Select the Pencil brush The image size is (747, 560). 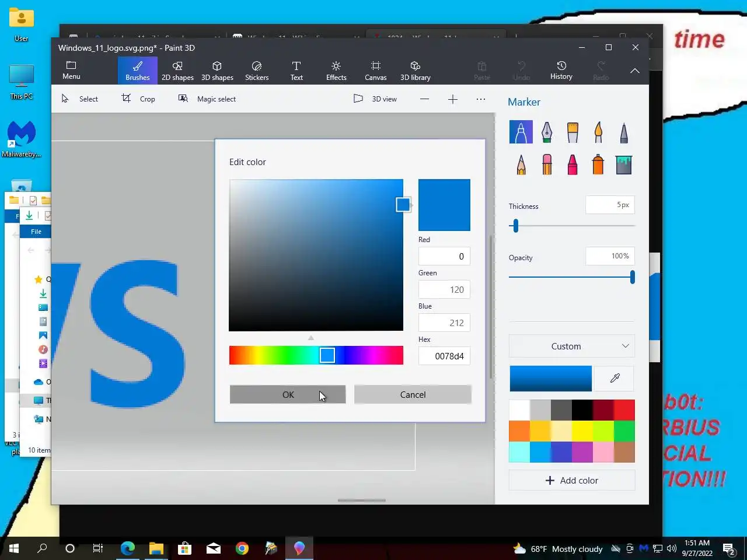coord(521,164)
